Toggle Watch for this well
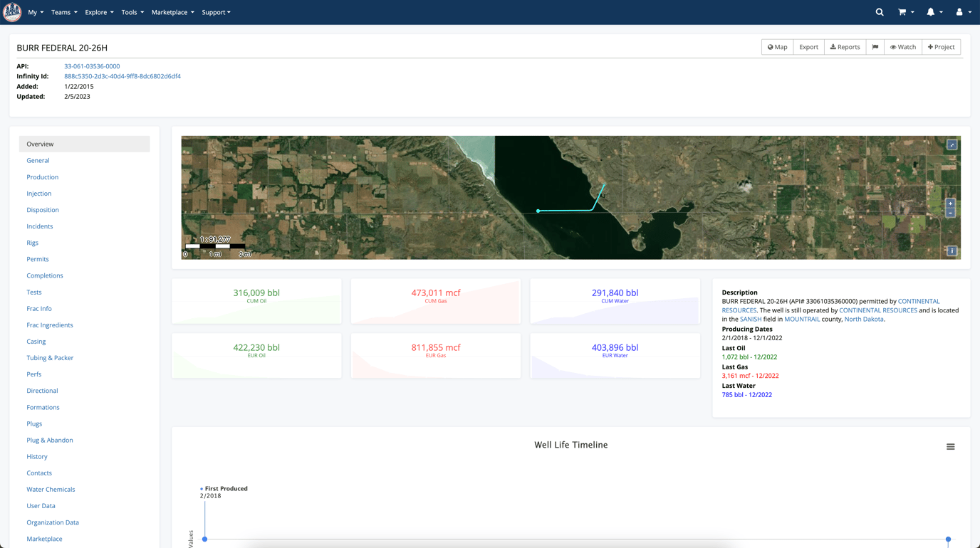This screenshot has height=548, width=980. click(x=902, y=46)
